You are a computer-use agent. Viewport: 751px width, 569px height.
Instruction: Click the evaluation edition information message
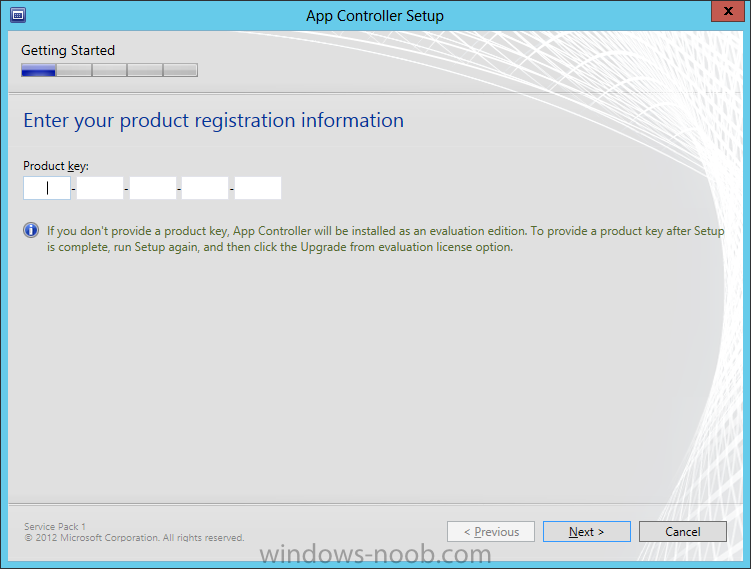[x=386, y=239]
